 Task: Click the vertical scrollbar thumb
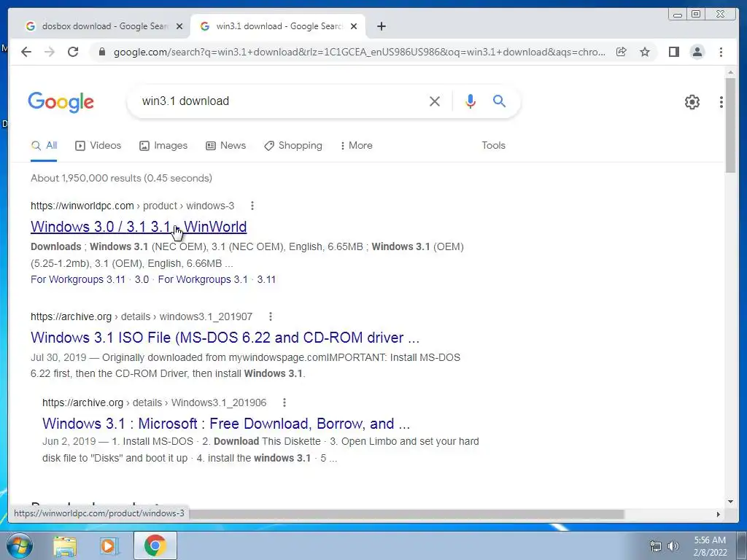(730, 125)
